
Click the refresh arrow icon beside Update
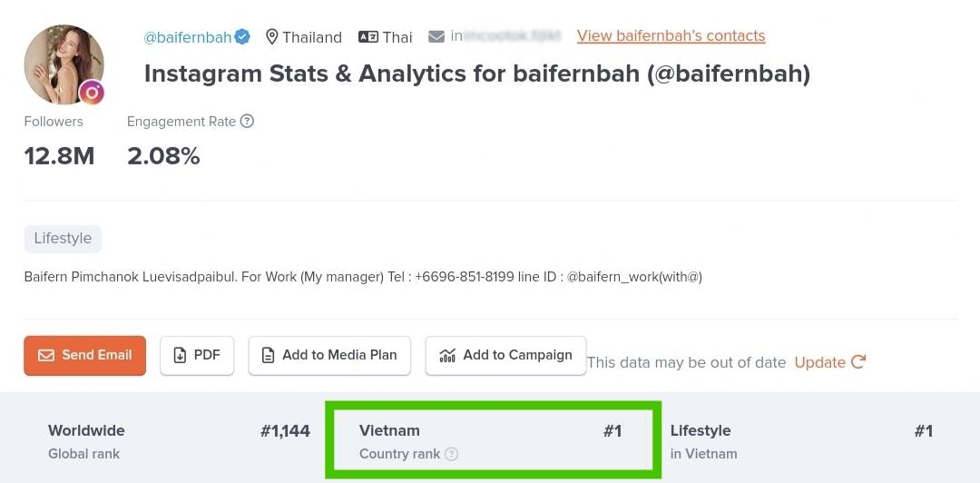[858, 361]
